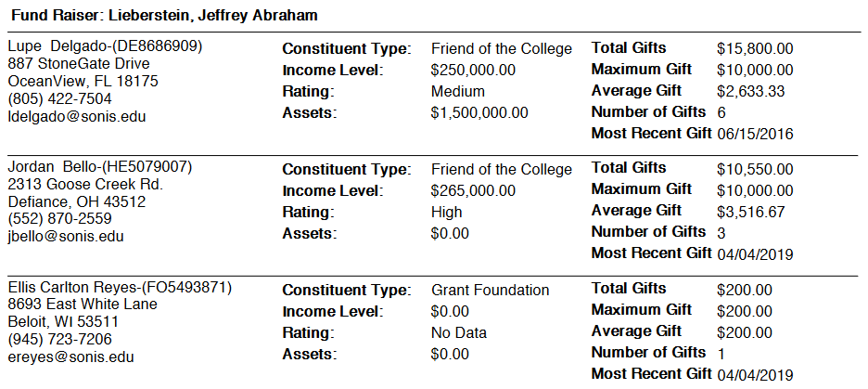Click the Grant Foundation constituent type
Image resolution: width=868 pixels, height=389 pixels.
click(490, 290)
